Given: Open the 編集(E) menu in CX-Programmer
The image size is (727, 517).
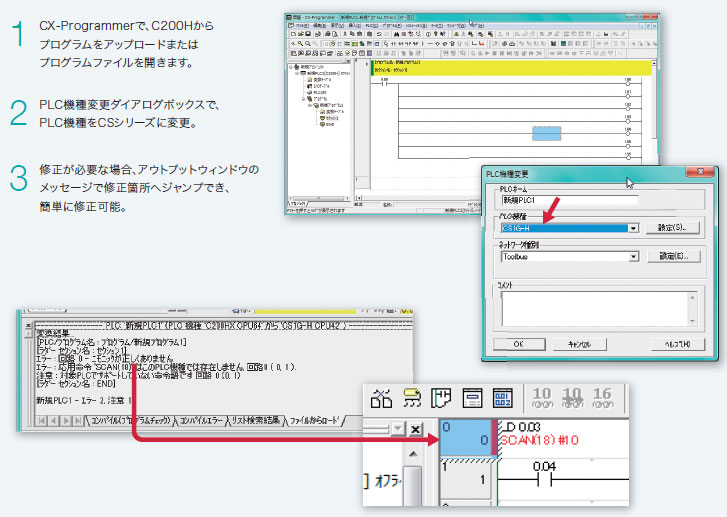Looking at the screenshot, I should point(319,26).
